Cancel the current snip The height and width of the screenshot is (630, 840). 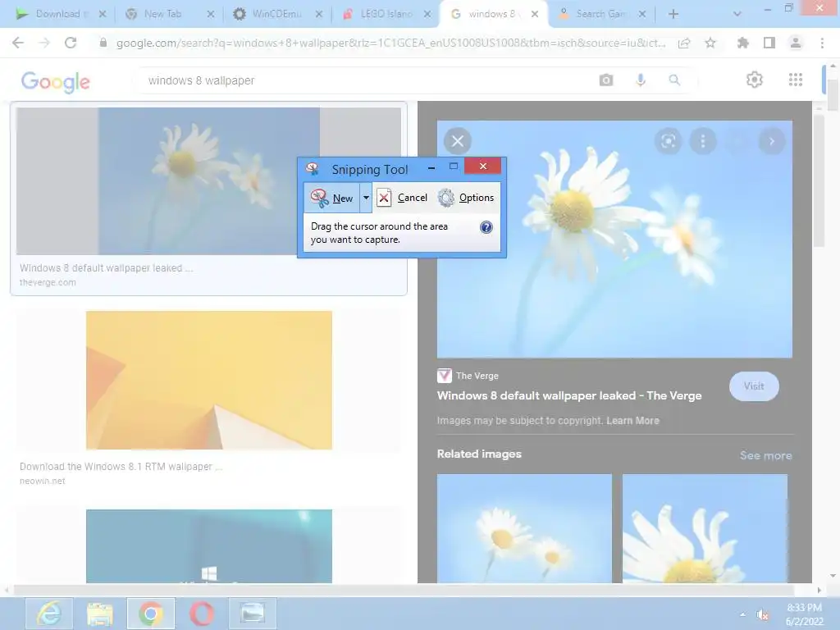402,198
